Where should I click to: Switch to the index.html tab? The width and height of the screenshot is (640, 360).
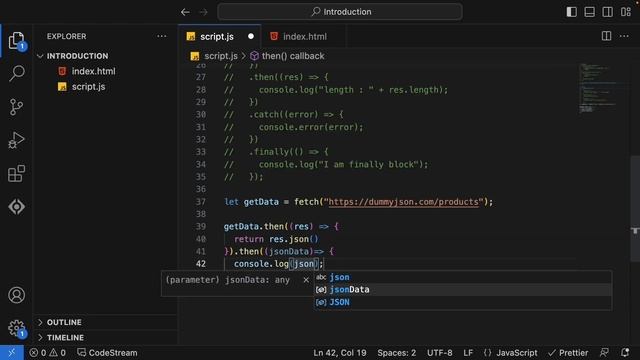[304, 36]
